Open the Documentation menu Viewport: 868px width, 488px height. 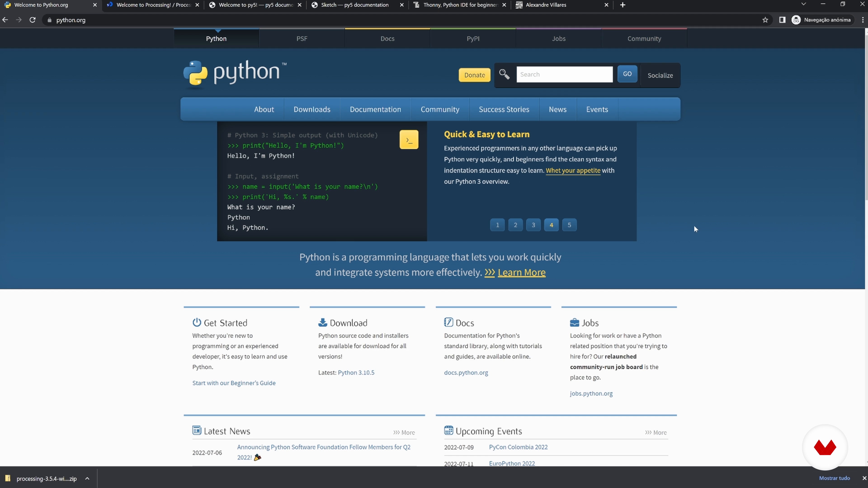[x=375, y=109]
